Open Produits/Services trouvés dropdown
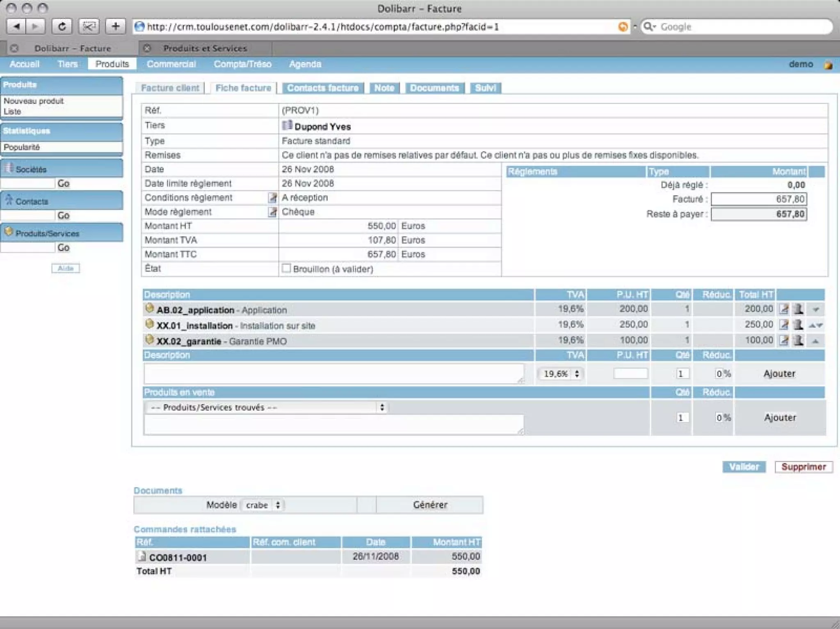This screenshot has height=629, width=840. [267, 407]
